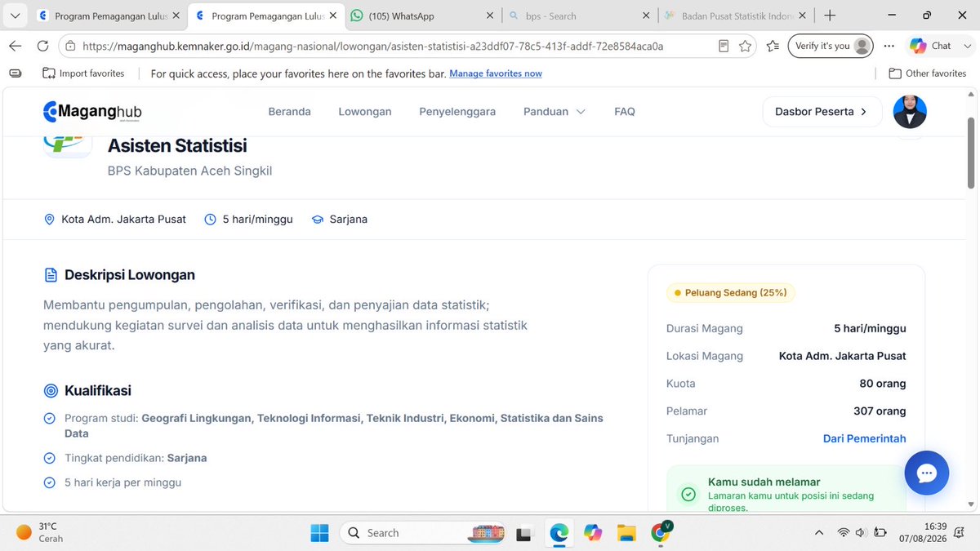The width and height of the screenshot is (980, 551).
Task: Open Task View on taskbar
Action: coord(523,533)
